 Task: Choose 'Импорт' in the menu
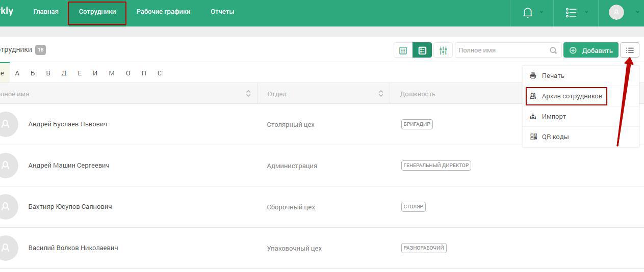(x=581, y=117)
